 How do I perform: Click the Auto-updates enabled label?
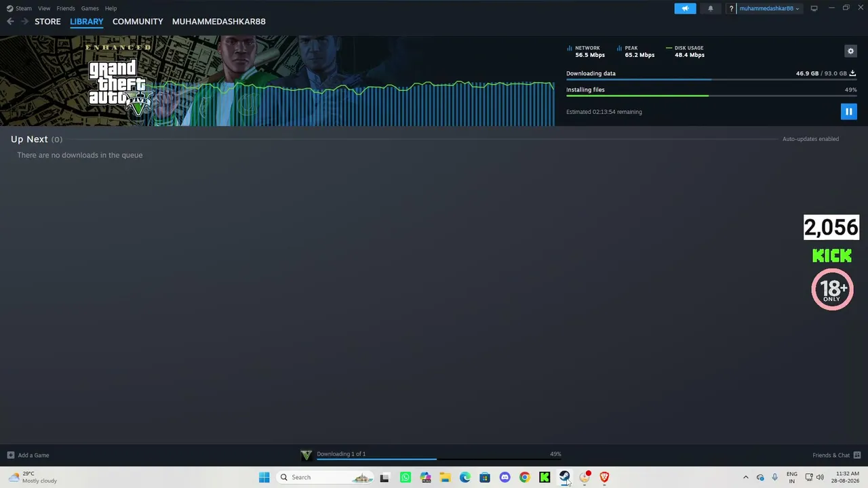810,139
